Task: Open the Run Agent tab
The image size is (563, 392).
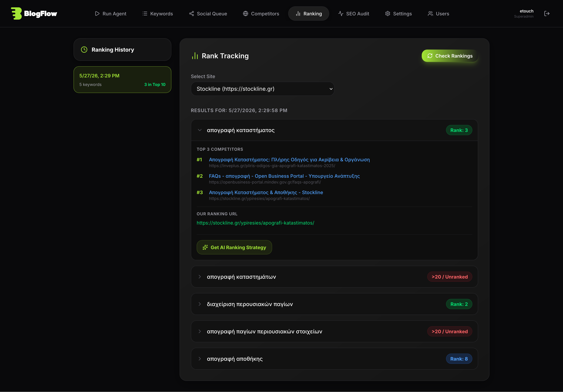Action: 111,13
